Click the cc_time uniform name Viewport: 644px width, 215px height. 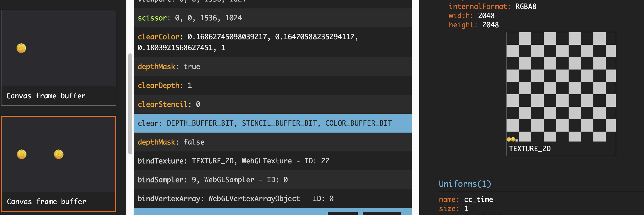(478, 199)
